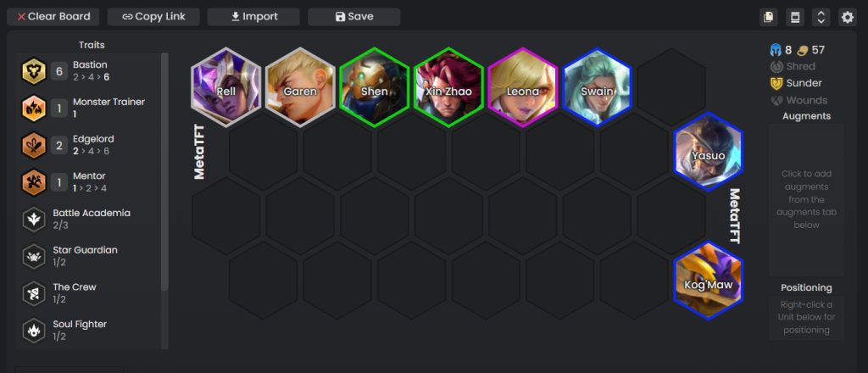Select the Monster Trainer trait icon
Viewport: 868px width, 373px height.
33,109
